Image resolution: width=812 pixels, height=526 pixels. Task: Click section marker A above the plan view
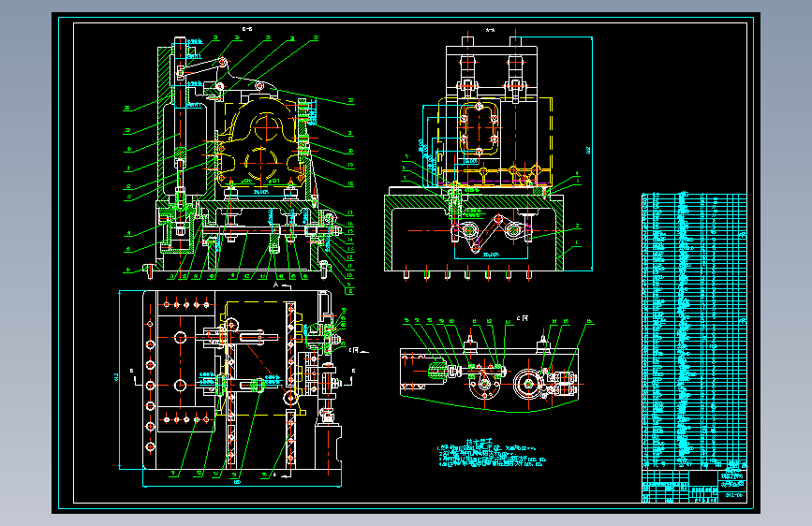pyautogui.click(x=276, y=285)
